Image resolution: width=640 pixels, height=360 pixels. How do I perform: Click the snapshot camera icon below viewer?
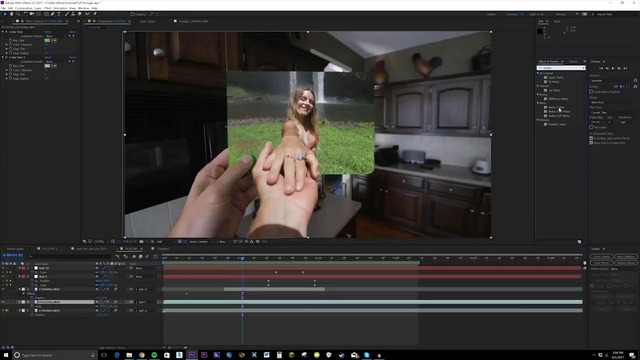141,242
